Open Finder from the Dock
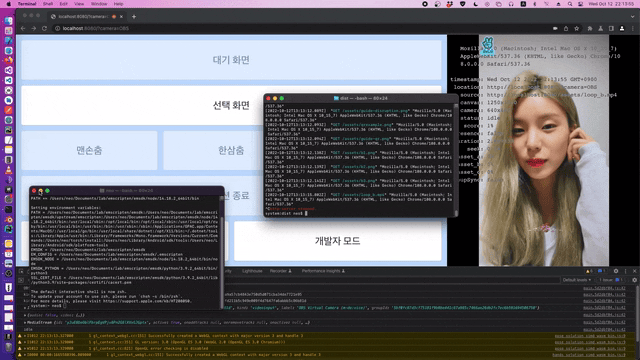This screenshot has height=360, width=640. (9, 21)
